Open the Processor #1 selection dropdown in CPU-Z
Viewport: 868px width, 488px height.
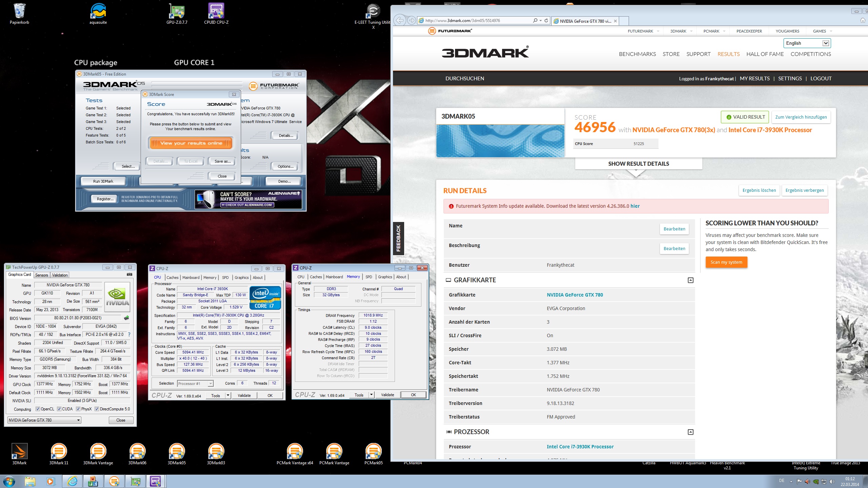(195, 384)
